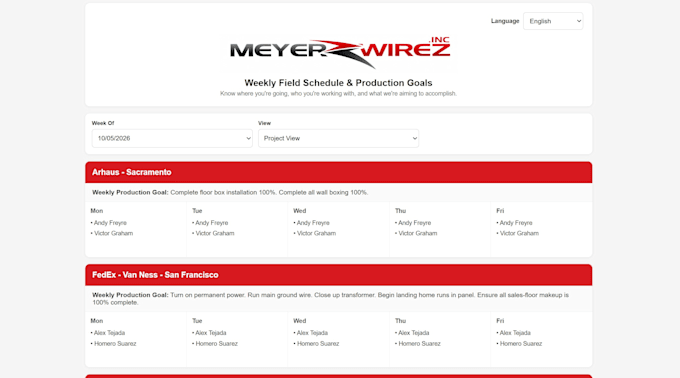680x378 pixels.
Task: Click the Fri column heading in FedEx
Action: coord(500,321)
